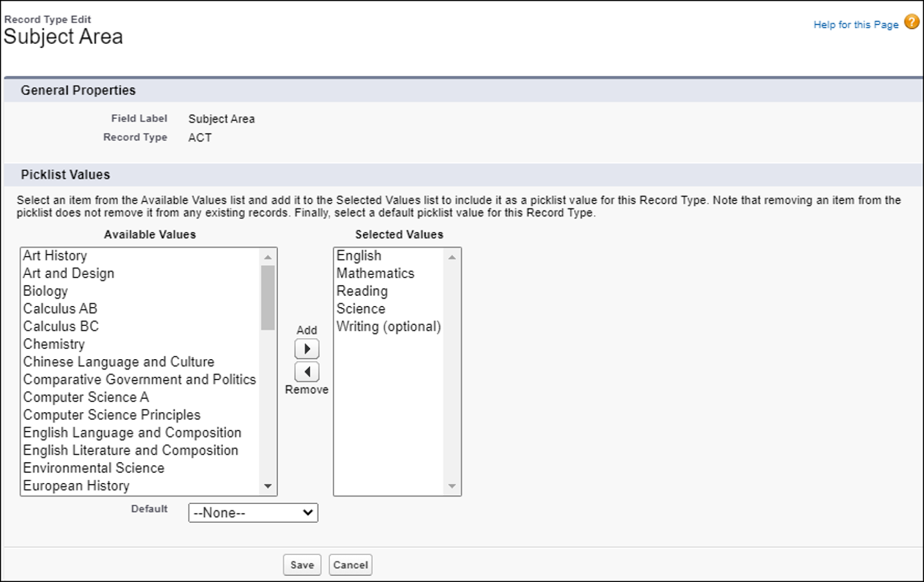This screenshot has height=582, width=924.
Task: Select Writing (optional) in Selected Values
Action: (390, 327)
